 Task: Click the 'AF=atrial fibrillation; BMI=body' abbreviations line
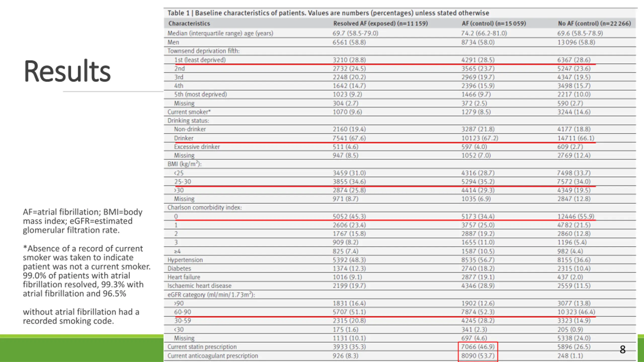(83, 212)
